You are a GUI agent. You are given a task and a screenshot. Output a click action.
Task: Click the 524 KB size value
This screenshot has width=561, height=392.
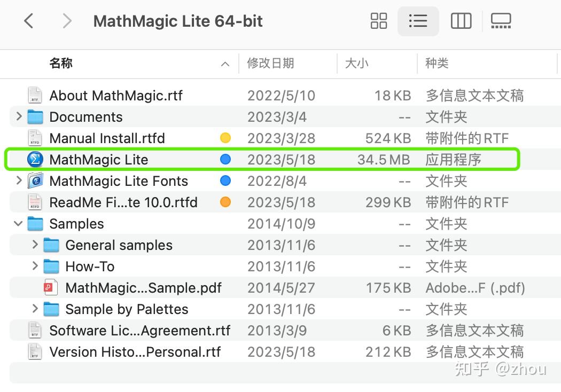coord(388,138)
